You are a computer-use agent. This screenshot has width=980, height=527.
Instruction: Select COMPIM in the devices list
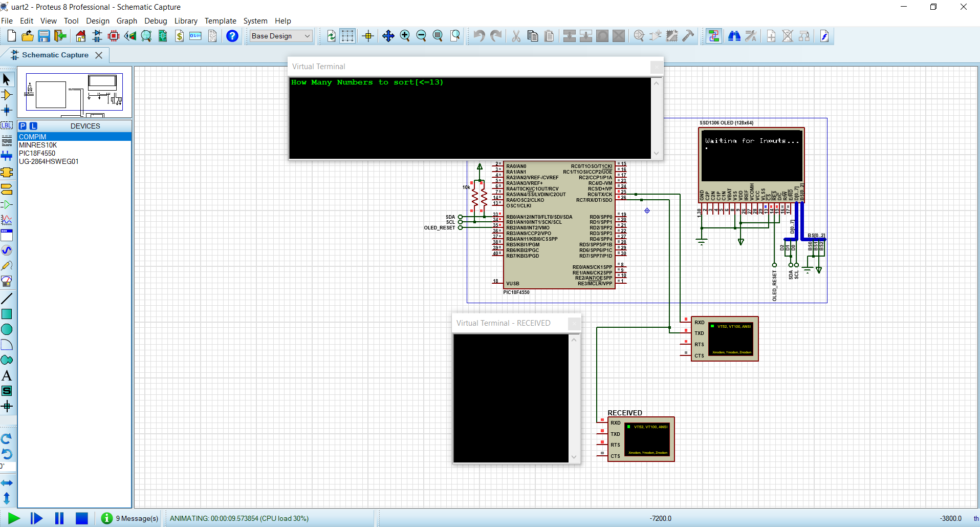click(x=75, y=137)
